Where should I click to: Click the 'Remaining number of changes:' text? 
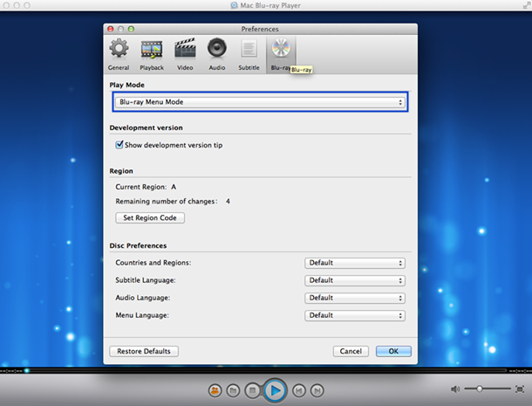click(x=167, y=202)
